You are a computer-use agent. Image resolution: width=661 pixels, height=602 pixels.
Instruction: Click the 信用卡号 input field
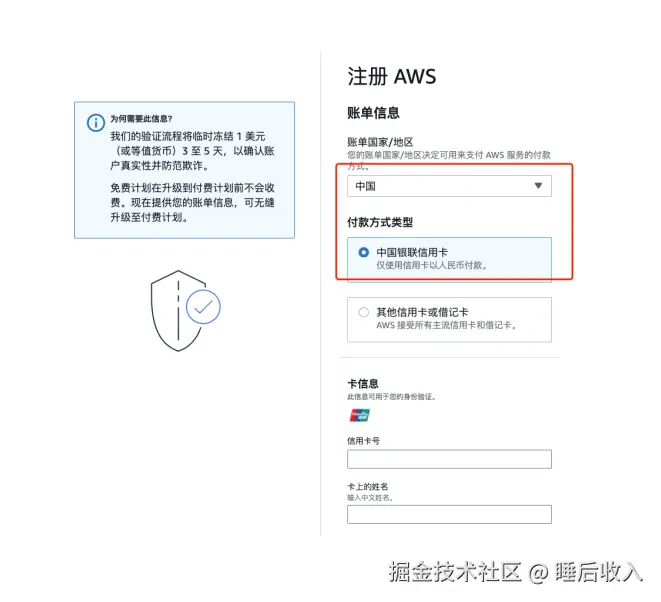pos(449,459)
